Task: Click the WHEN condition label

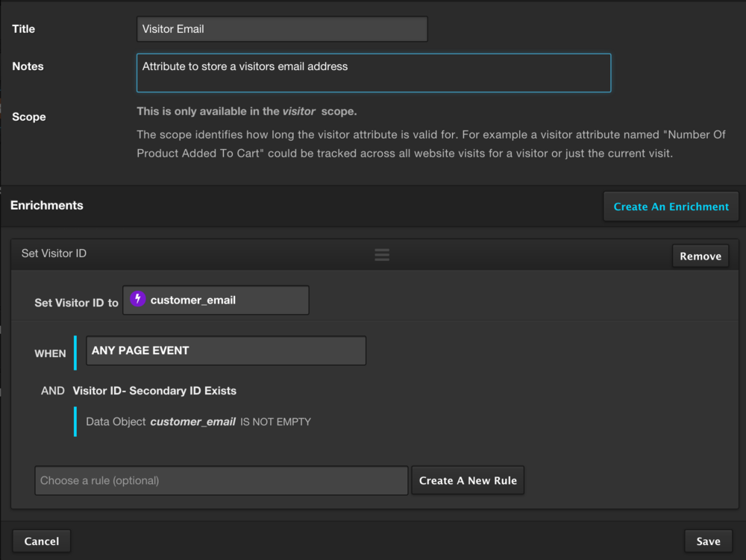Action: 50,353
